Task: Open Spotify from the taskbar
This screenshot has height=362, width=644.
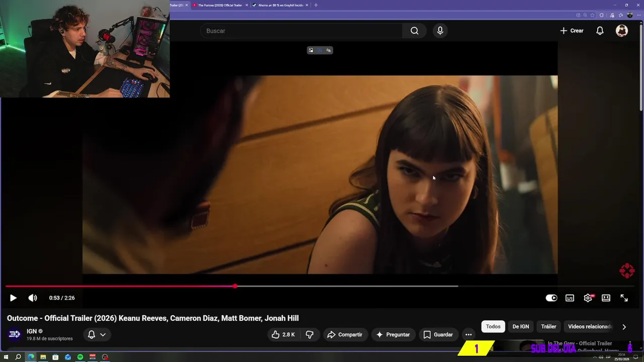Action: point(80,357)
